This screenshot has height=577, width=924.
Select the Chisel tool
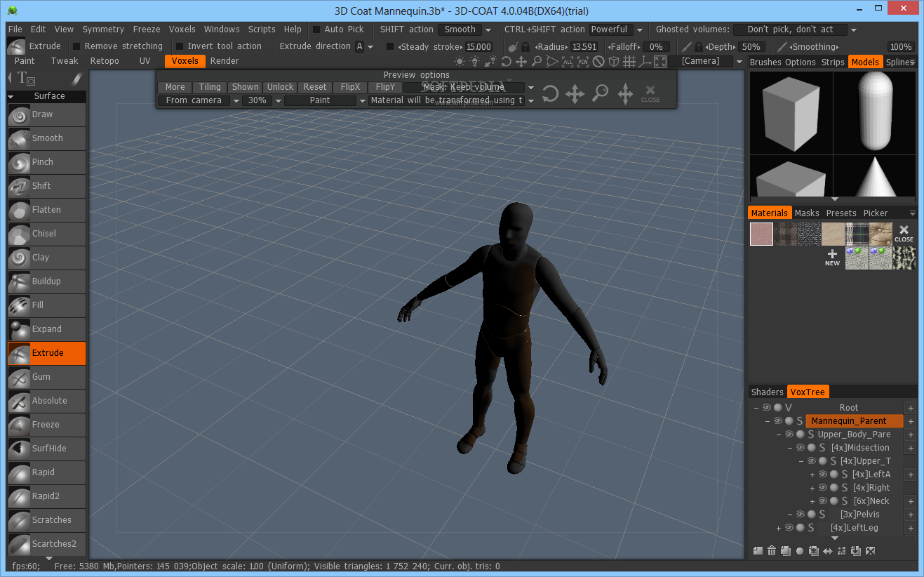point(46,234)
